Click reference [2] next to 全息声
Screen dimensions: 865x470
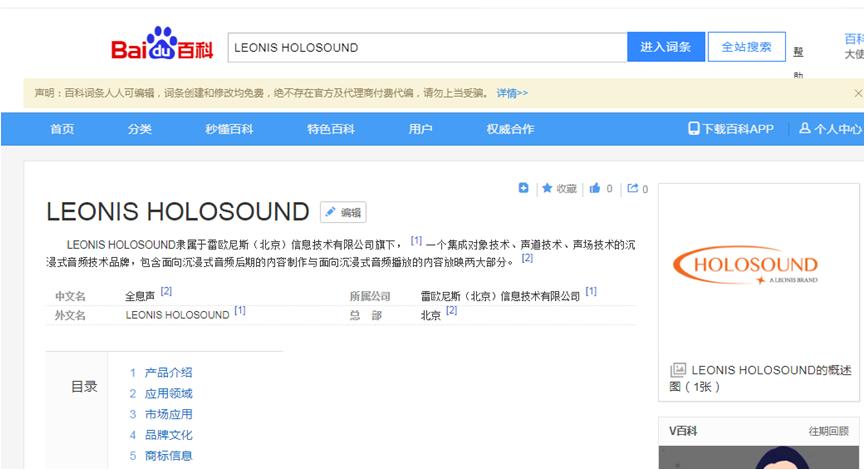point(166,291)
